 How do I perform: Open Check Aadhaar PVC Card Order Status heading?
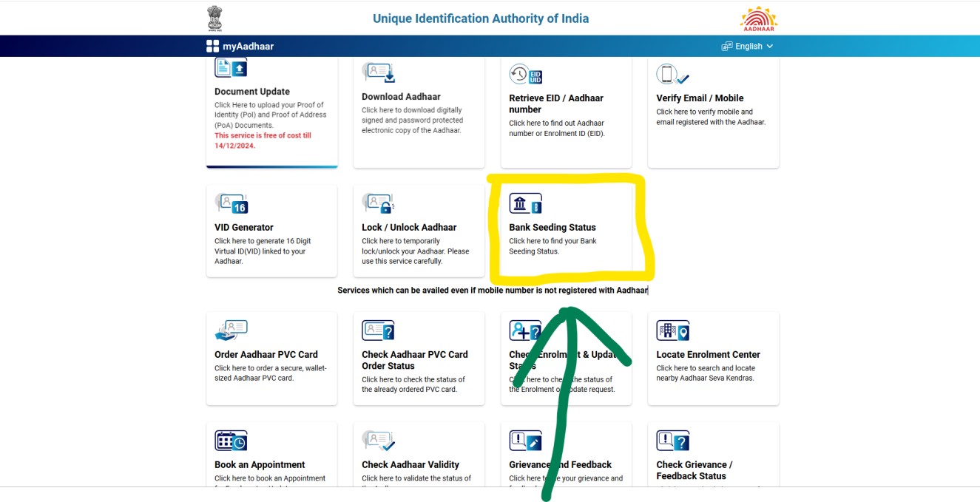click(x=415, y=360)
